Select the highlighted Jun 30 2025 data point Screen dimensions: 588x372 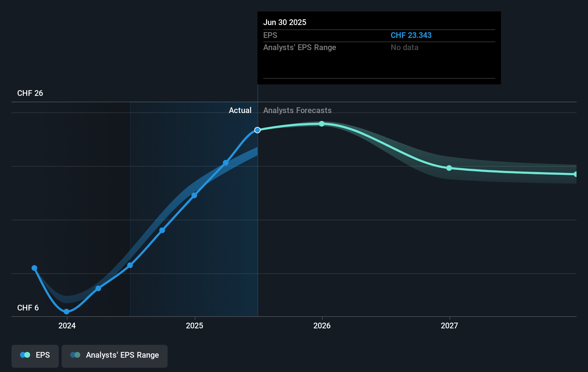click(257, 130)
